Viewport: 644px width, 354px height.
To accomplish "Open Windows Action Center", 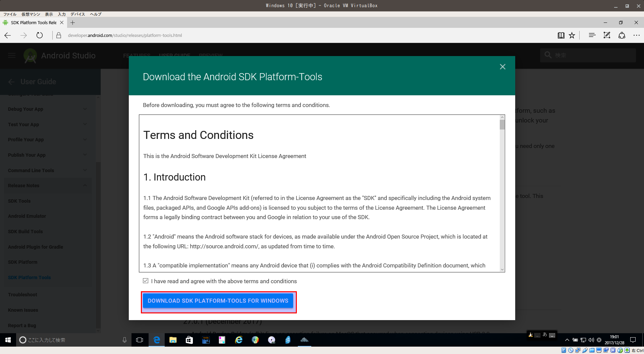I will (x=633, y=340).
